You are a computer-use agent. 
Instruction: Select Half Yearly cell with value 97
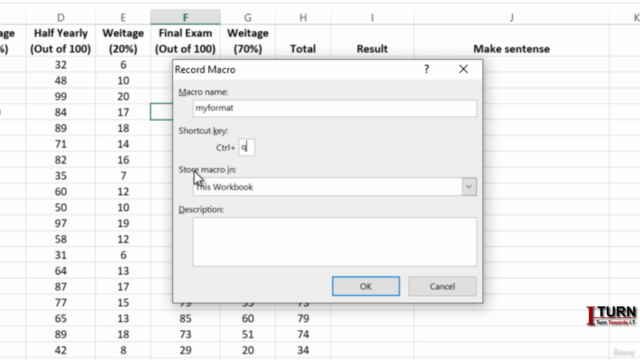click(60, 223)
